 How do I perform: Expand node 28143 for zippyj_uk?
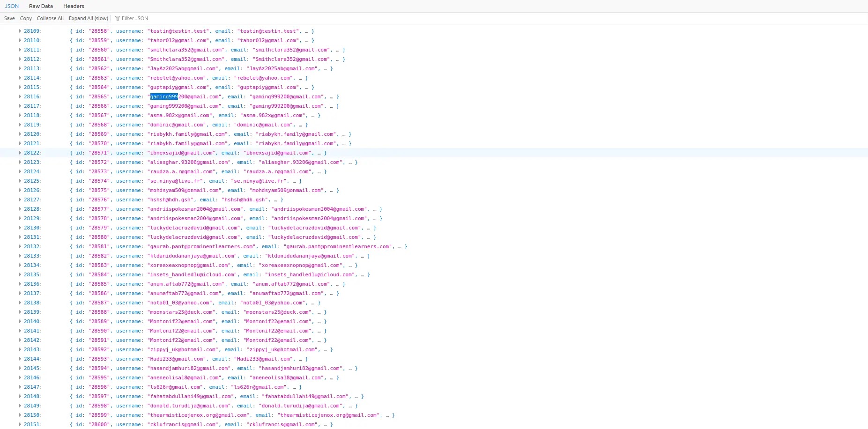(x=19, y=349)
